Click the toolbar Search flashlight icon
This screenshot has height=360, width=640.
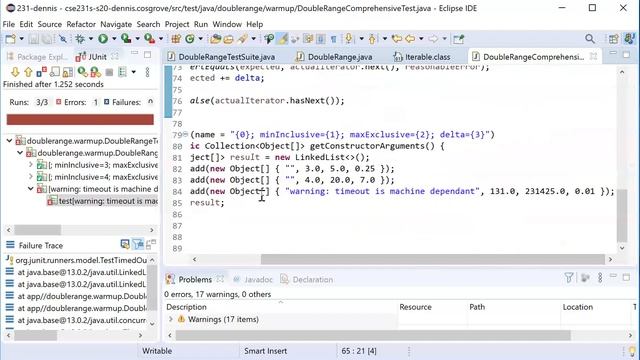242,39
